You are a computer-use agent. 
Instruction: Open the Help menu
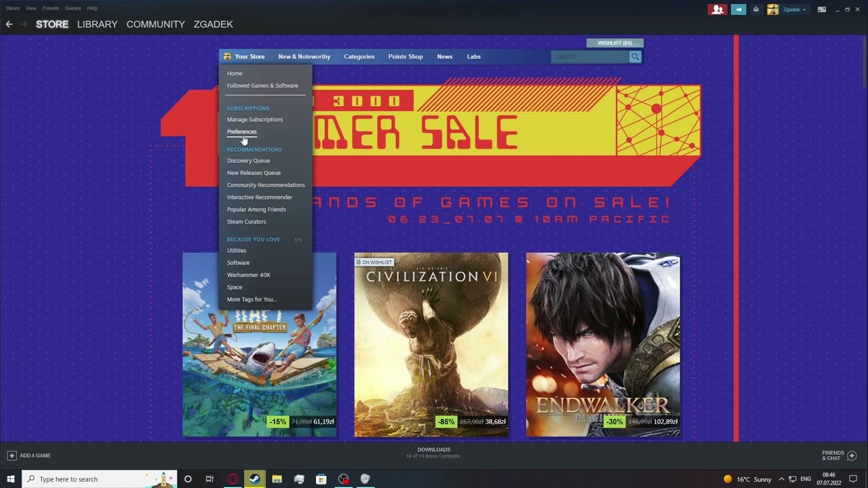92,8
